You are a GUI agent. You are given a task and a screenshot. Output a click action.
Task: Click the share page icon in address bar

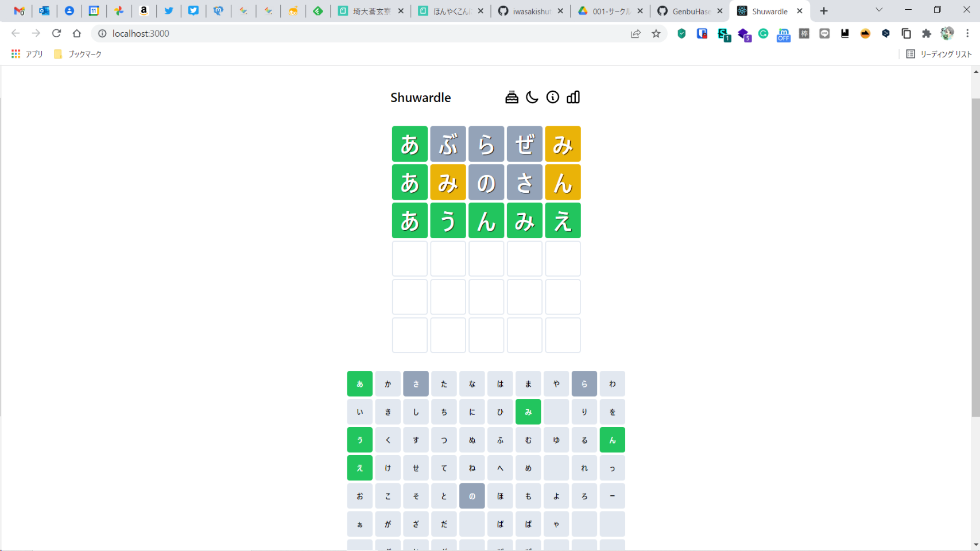[636, 34]
